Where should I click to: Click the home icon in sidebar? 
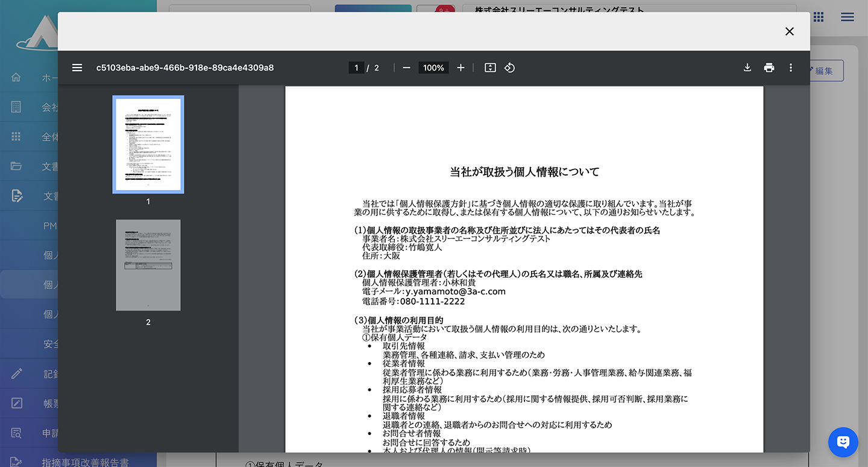(16, 77)
